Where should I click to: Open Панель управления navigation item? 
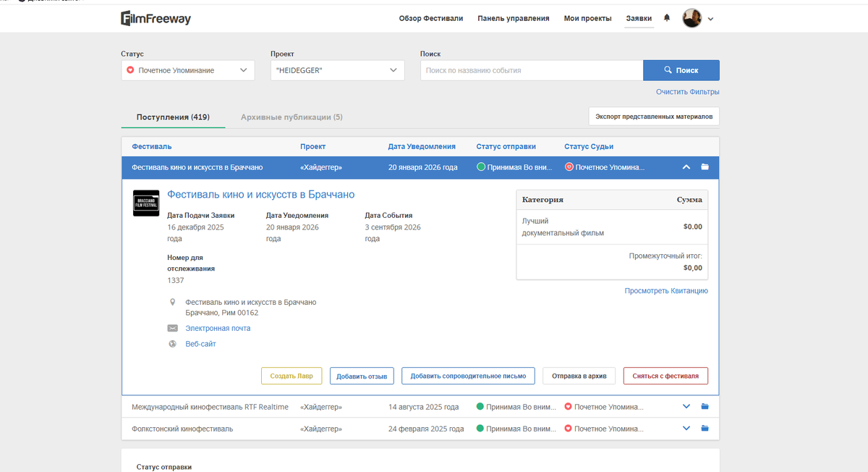[514, 19]
